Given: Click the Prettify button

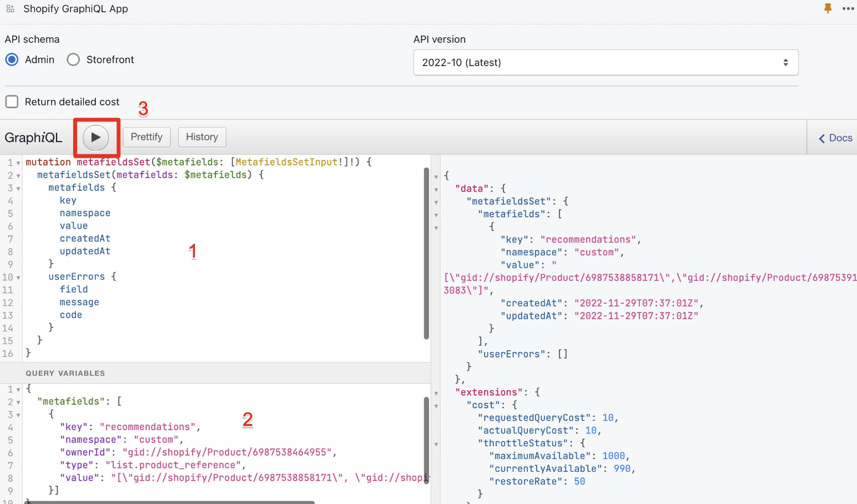Looking at the screenshot, I should (x=147, y=137).
